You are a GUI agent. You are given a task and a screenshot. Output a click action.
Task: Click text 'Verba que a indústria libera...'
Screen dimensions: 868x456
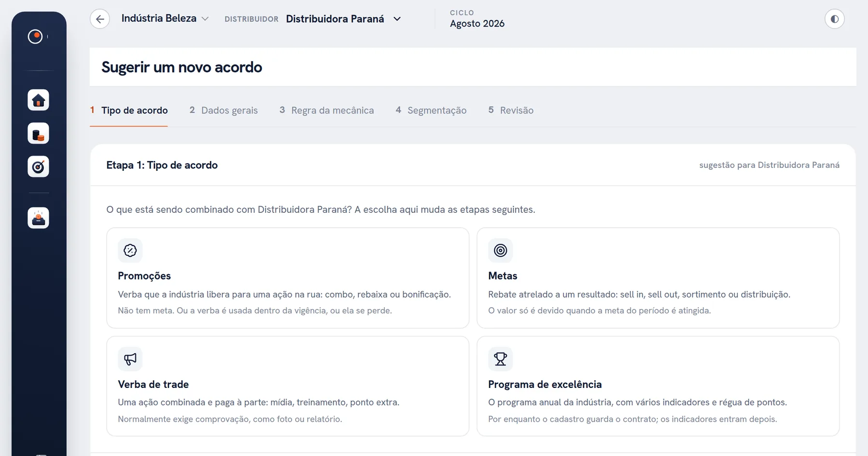coord(285,294)
